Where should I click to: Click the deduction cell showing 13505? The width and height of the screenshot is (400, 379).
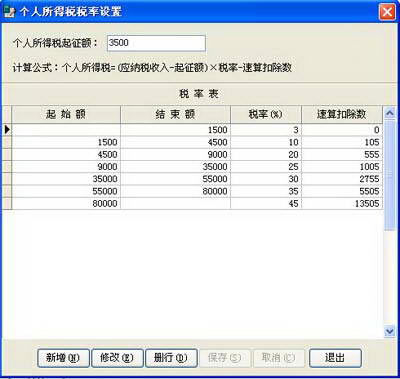coord(342,204)
